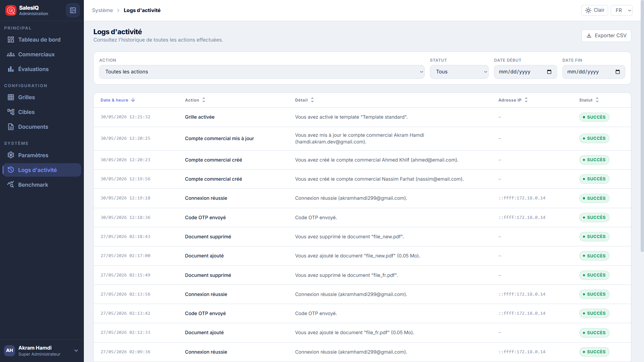The image size is (644, 362).
Task: Open Tableau de bord menu item
Action: pyautogui.click(x=42, y=40)
